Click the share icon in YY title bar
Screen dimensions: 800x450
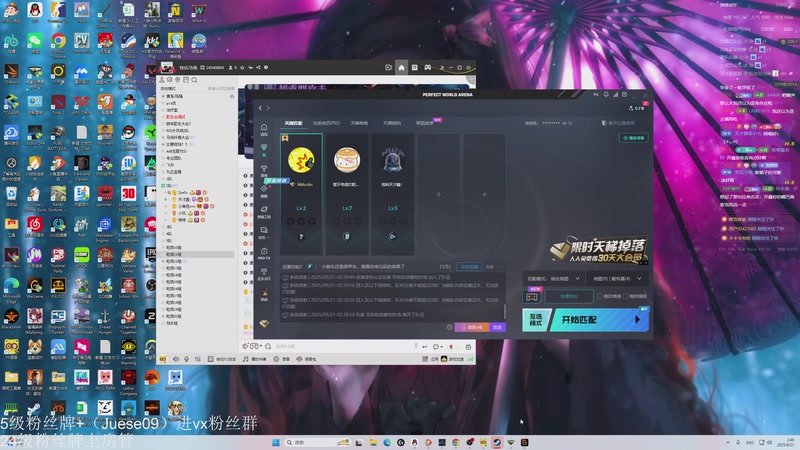pos(258,67)
